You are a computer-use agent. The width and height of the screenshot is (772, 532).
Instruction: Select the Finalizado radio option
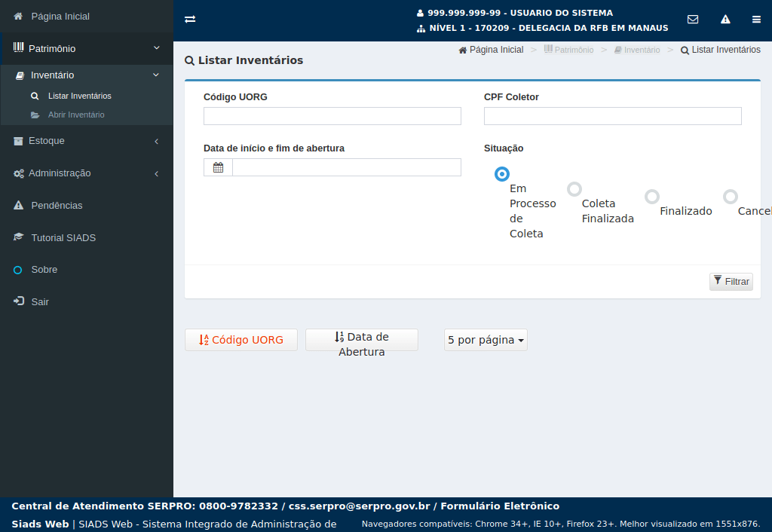(x=652, y=197)
